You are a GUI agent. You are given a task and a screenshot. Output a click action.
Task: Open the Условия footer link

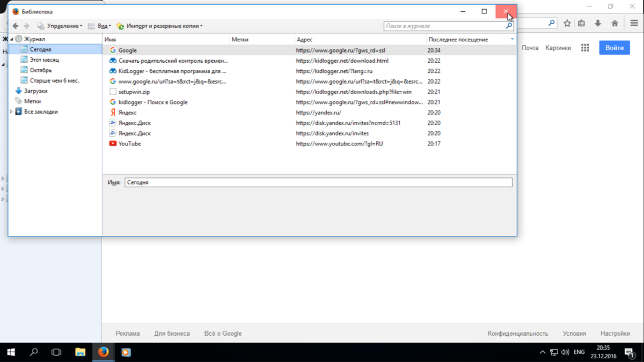574,334
